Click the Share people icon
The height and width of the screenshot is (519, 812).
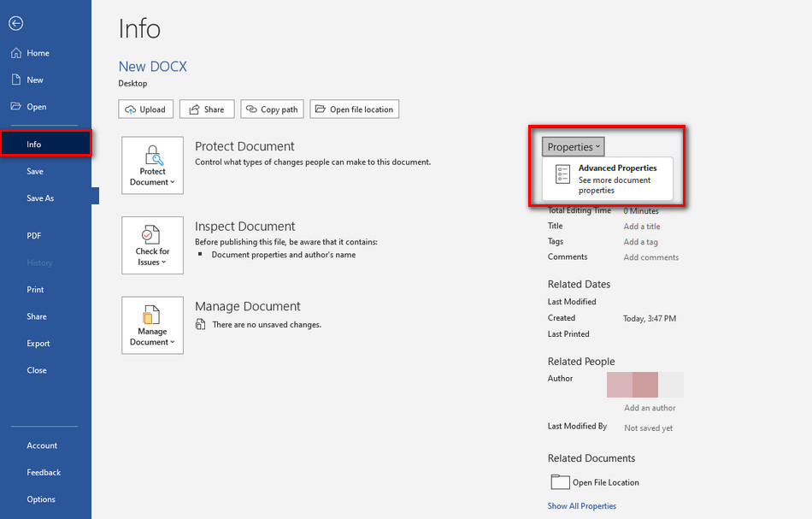click(193, 109)
